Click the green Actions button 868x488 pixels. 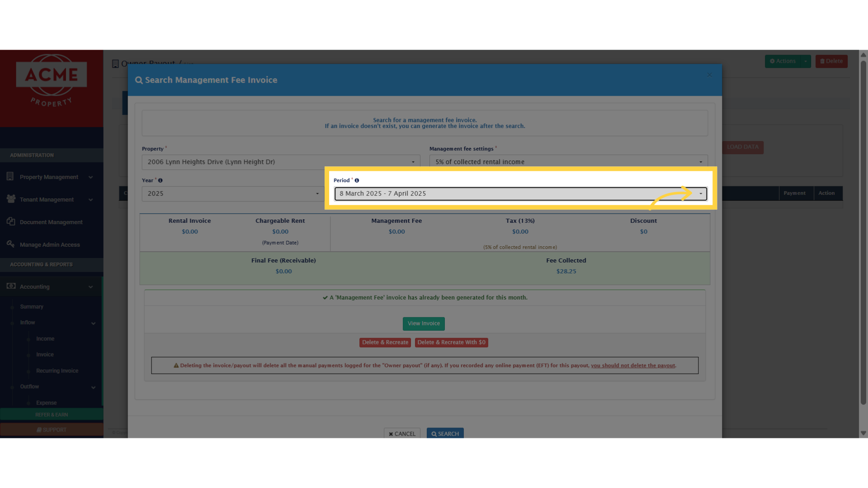(x=783, y=61)
